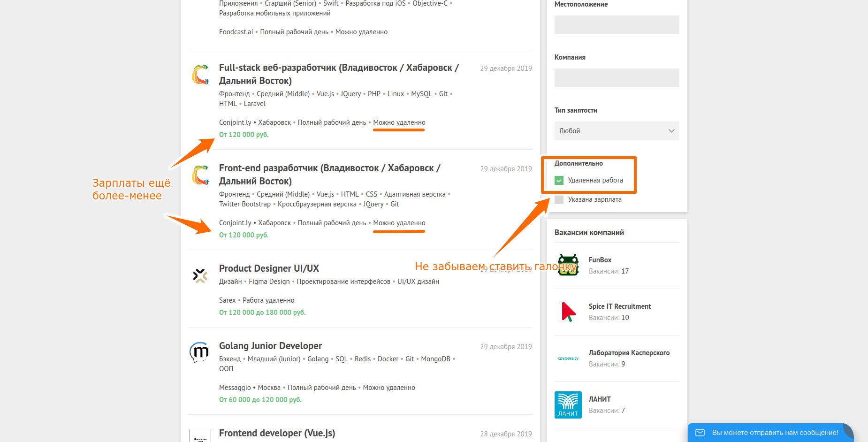The height and width of the screenshot is (442, 868).
Task: Open Лаборатория Касперского company name link
Action: (629, 353)
